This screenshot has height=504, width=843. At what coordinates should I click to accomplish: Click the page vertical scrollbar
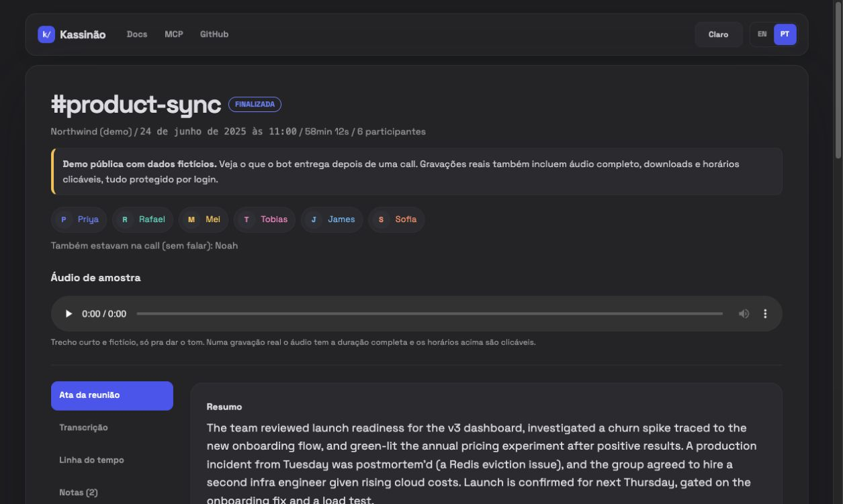tap(838, 81)
